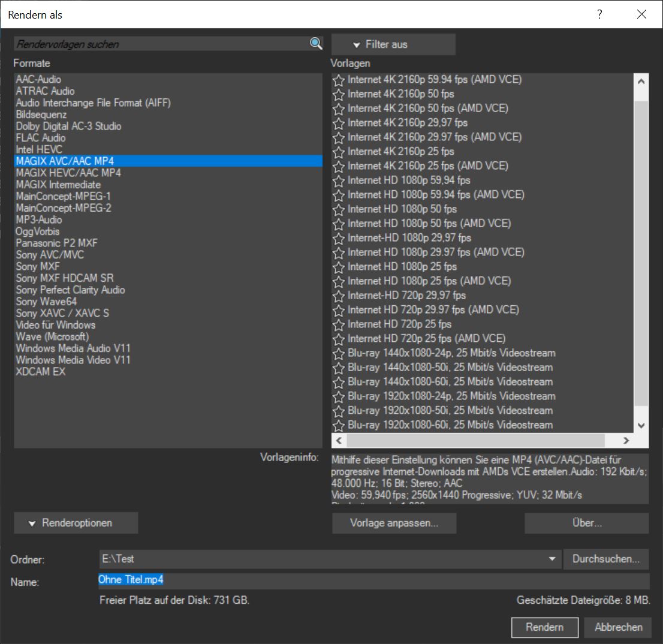
Task: Select the AAC-Audio format
Action: (x=168, y=80)
